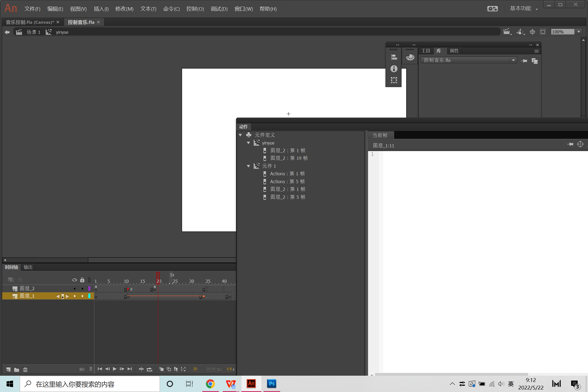Viewport: 588px width, 392px height.
Task: Click 场景 1 in the edit bar
Action: click(x=33, y=32)
